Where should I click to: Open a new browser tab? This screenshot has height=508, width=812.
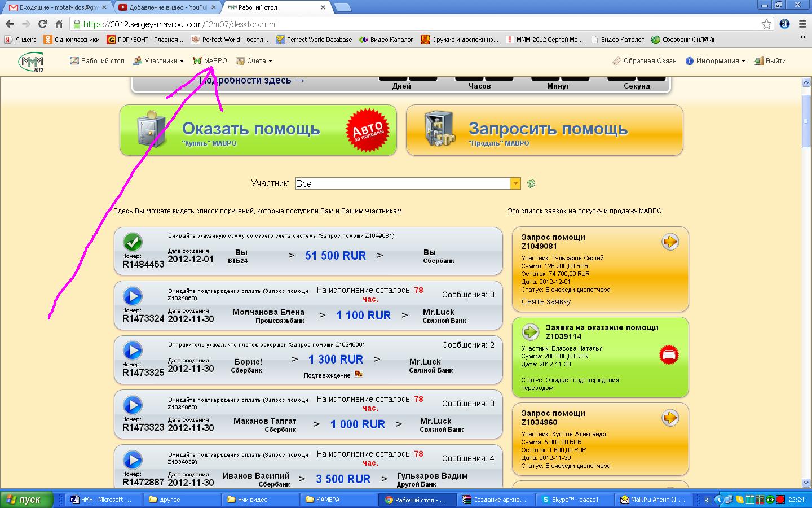point(342,7)
